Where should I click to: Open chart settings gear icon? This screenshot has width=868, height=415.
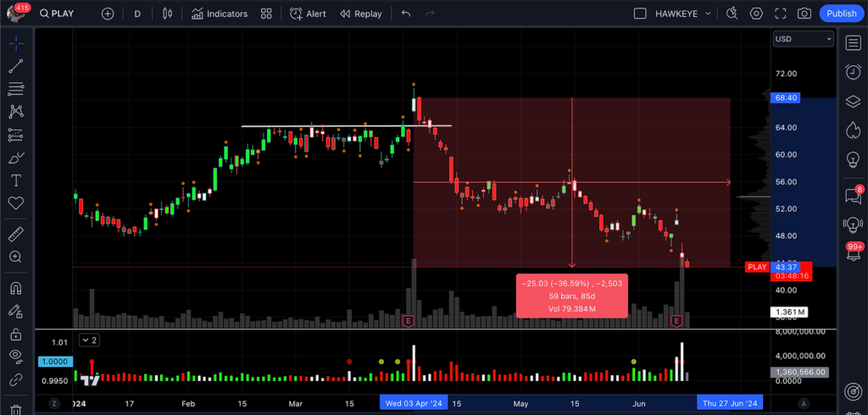pos(756,14)
